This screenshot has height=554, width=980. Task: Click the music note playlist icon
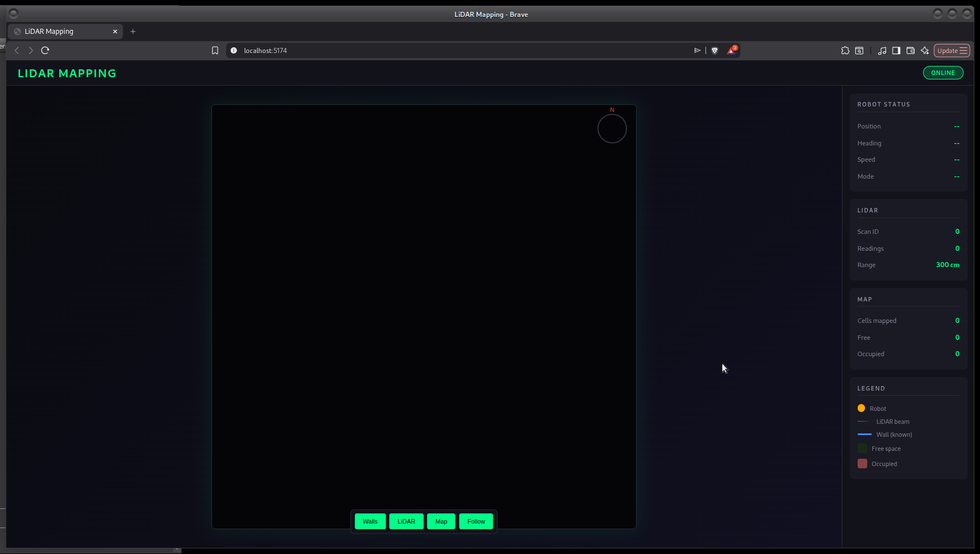(882, 51)
